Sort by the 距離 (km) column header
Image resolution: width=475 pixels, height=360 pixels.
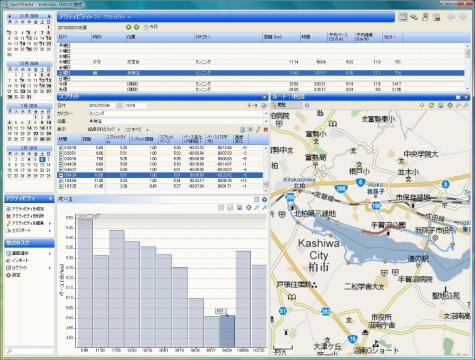click(281, 37)
